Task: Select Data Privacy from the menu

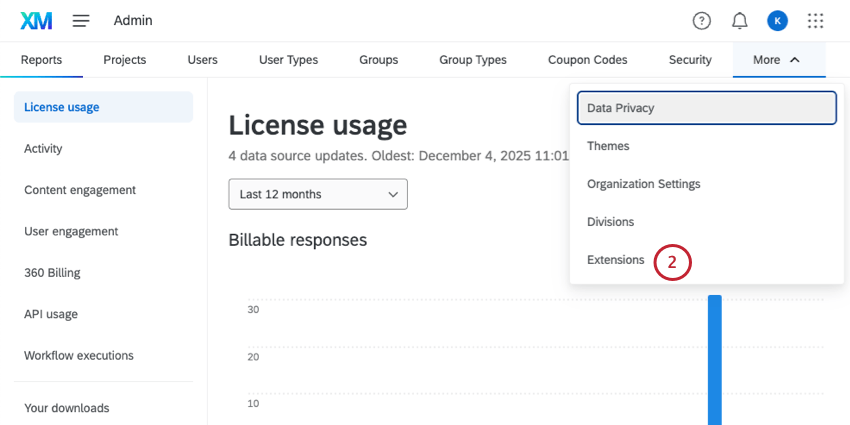Action: 706,108
